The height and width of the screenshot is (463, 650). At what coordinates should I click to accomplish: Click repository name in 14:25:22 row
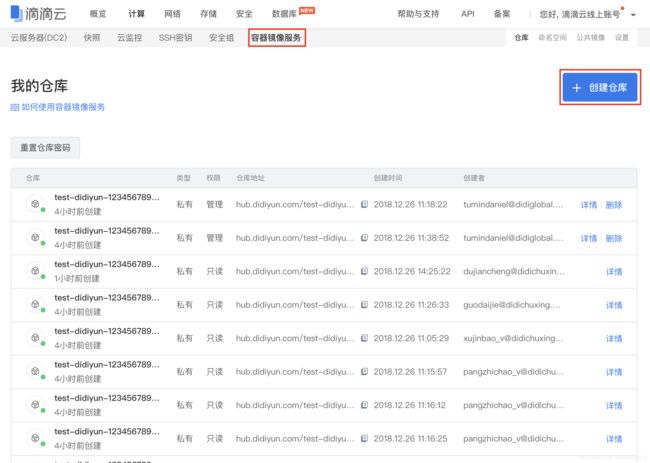click(107, 264)
